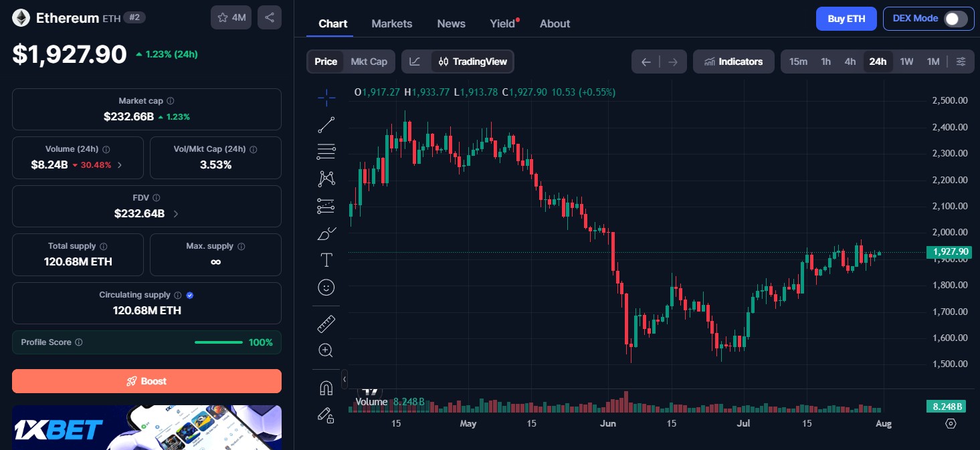This screenshot has width=980, height=450.
Task: Open the Indicators menu
Action: tap(734, 62)
